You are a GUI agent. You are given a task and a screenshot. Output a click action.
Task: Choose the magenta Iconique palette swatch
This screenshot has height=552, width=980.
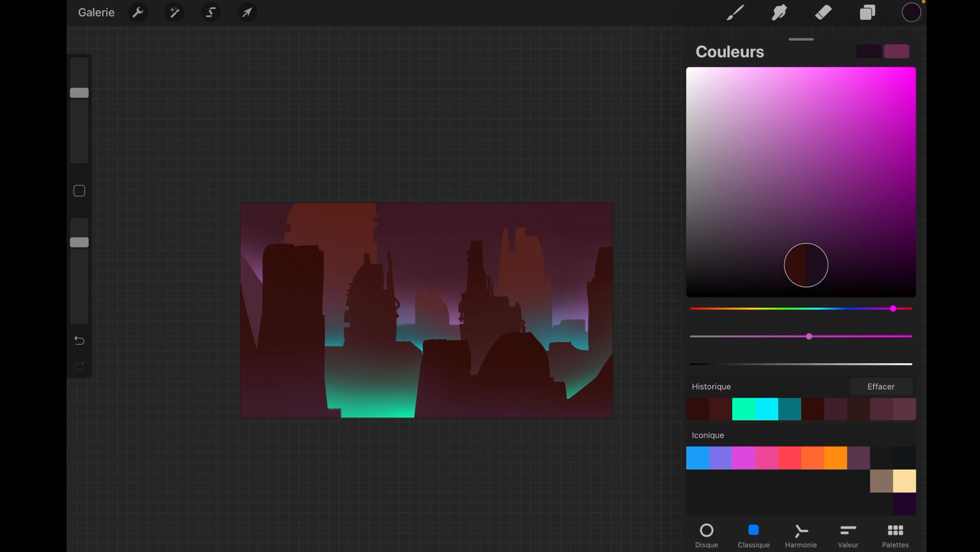click(x=744, y=458)
